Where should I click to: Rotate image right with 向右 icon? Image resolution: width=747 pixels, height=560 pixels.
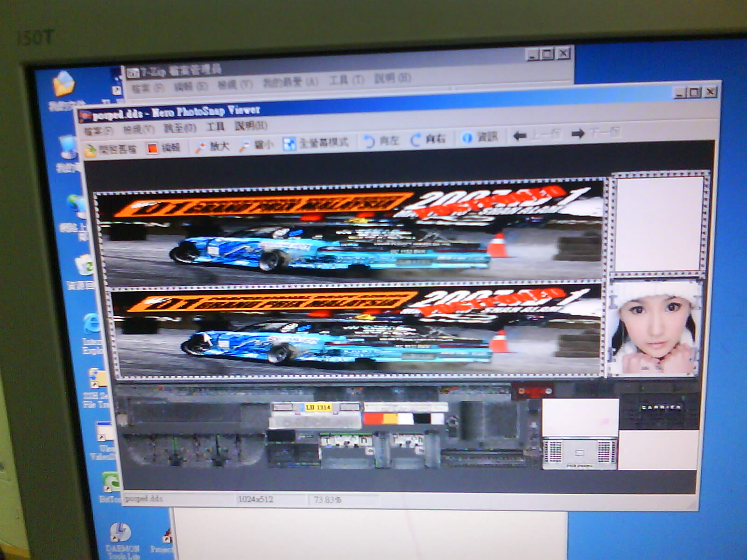416,140
